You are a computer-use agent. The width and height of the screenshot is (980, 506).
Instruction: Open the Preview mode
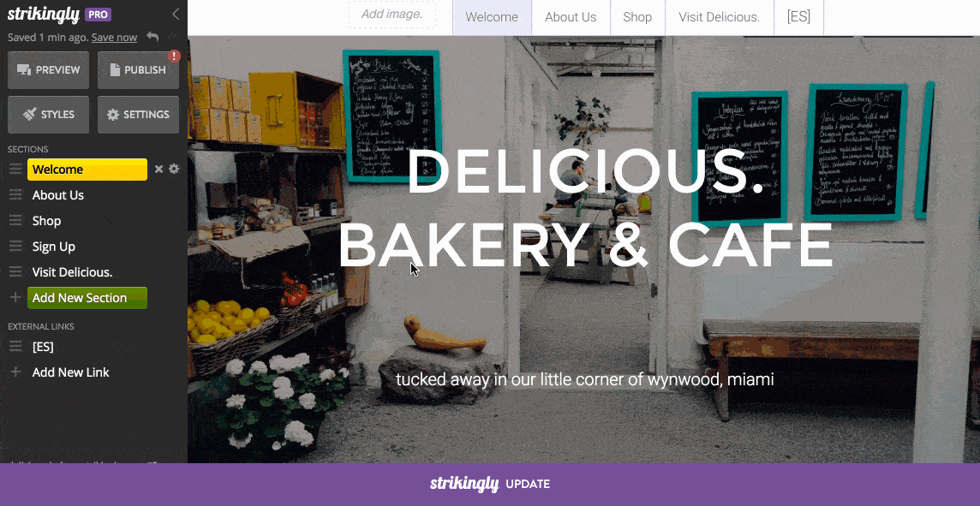point(48,70)
